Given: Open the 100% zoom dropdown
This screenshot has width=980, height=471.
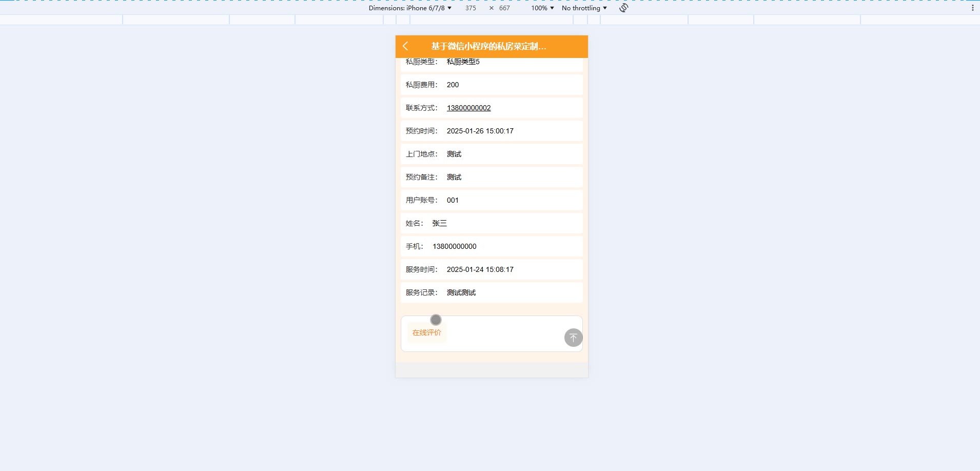Looking at the screenshot, I should click(542, 8).
